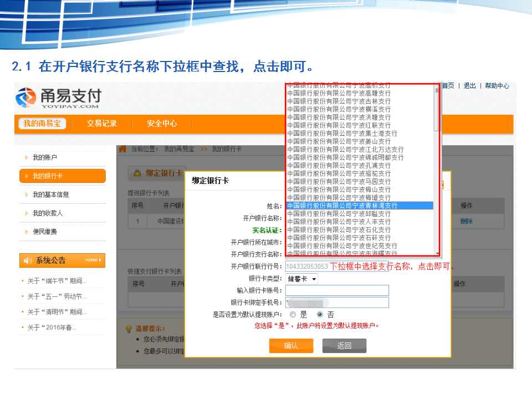Choose 宁波横溪支行 from the list
This screenshot has height=399, width=532.
pyautogui.click(x=360, y=109)
